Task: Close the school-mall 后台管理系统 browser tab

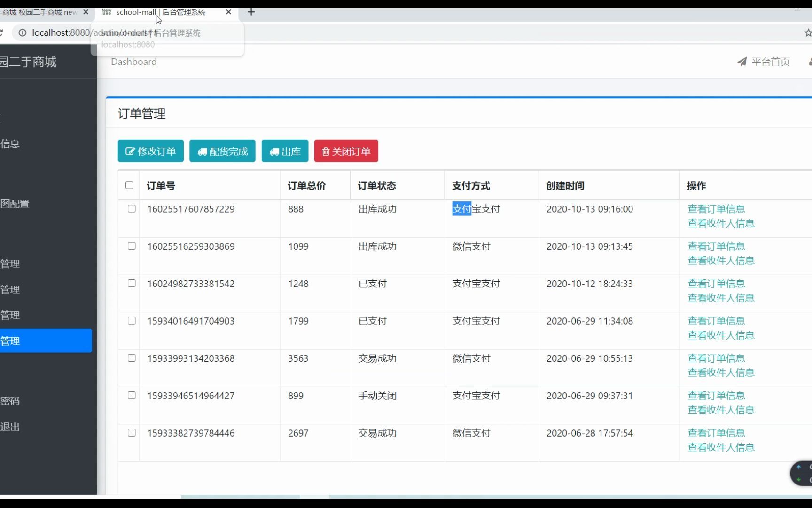Action: click(x=228, y=12)
